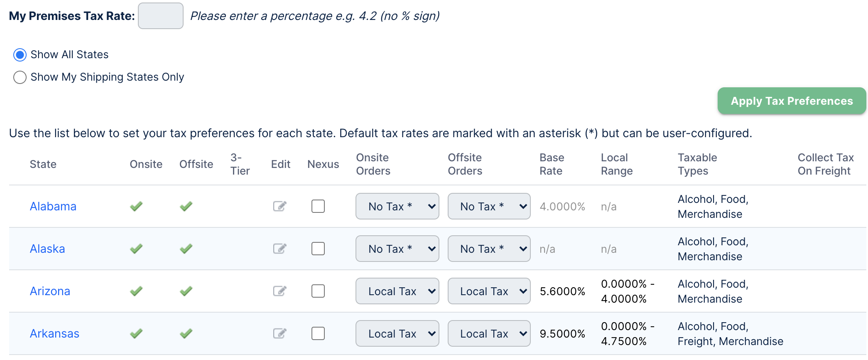The height and width of the screenshot is (360, 868).
Task: Click the edit icon for Arizona
Action: 280,291
